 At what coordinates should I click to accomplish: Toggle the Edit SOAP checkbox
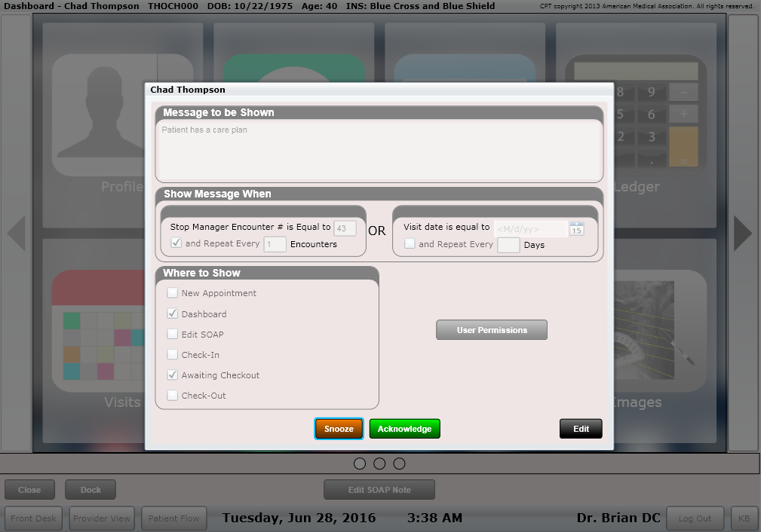click(x=173, y=334)
